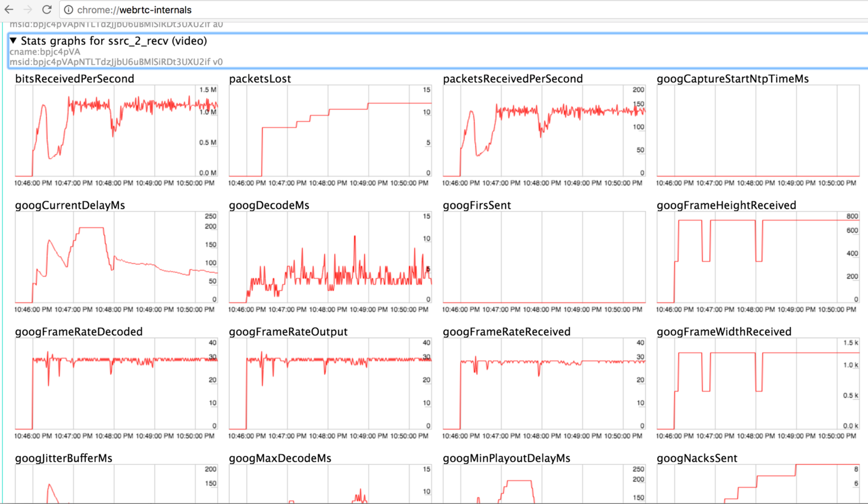Click the googCaptureStartNtpTimeMs title
The height and width of the screenshot is (504, 868).
[x=733, y=78]
